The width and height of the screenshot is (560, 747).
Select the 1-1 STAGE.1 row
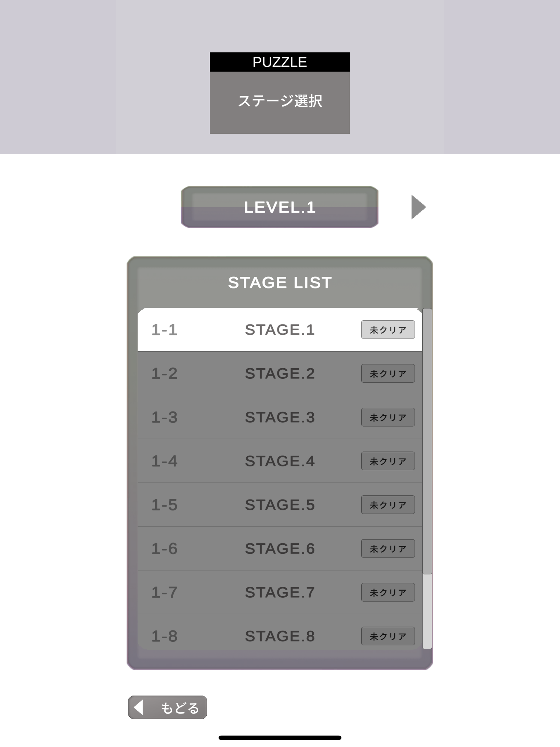(279, 329)
